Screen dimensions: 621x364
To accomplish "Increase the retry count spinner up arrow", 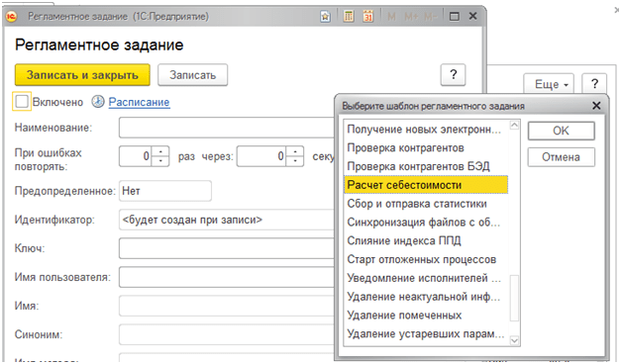I will (160, 152).
